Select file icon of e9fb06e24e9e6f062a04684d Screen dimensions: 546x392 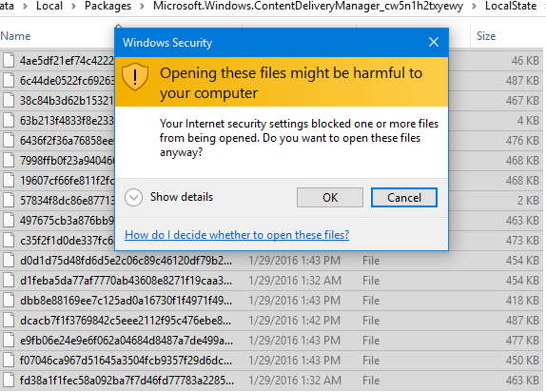point(9,340)
